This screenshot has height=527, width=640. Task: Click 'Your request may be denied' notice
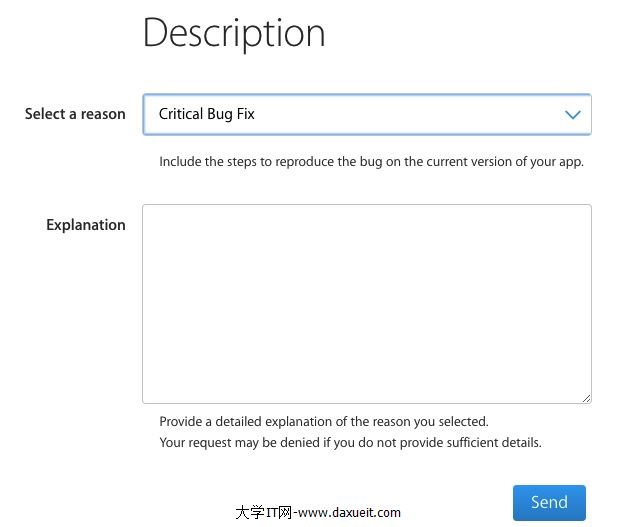click(x=350, y=442)
